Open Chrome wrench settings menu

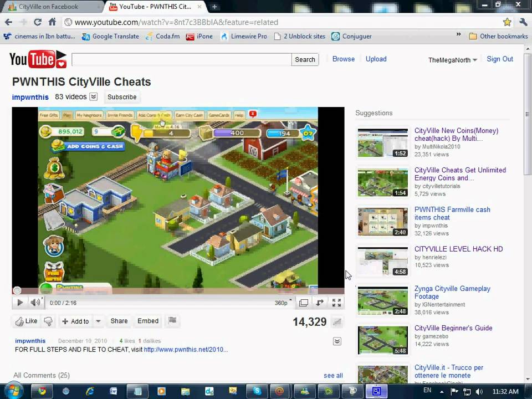(523, 22)
